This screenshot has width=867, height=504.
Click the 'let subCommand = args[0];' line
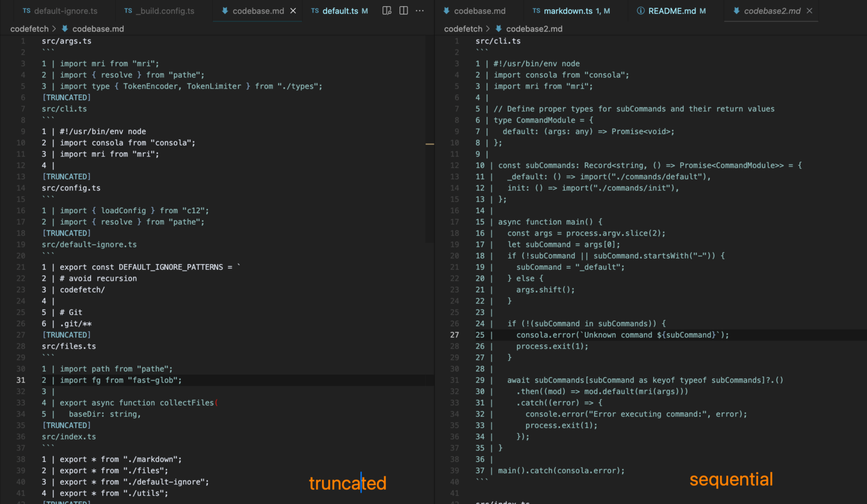coord(548,244)
